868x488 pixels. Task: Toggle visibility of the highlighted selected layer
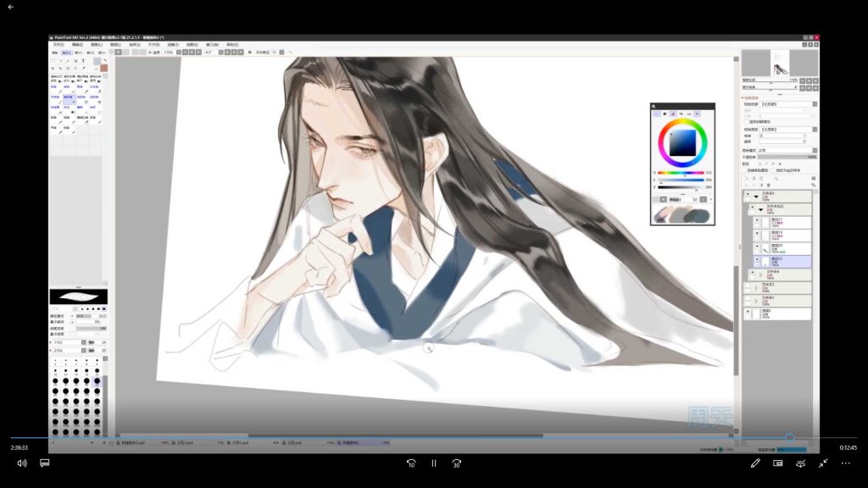(757, 261)
